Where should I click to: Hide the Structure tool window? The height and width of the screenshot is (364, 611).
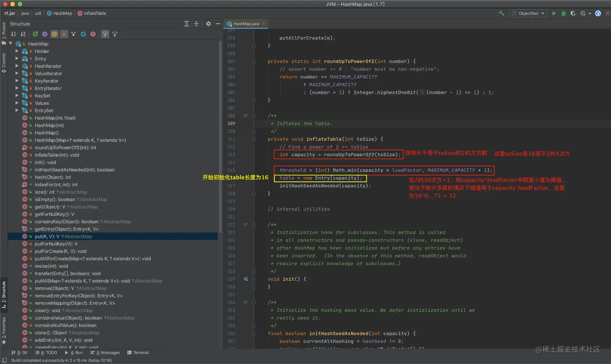(x=218, y=24)
